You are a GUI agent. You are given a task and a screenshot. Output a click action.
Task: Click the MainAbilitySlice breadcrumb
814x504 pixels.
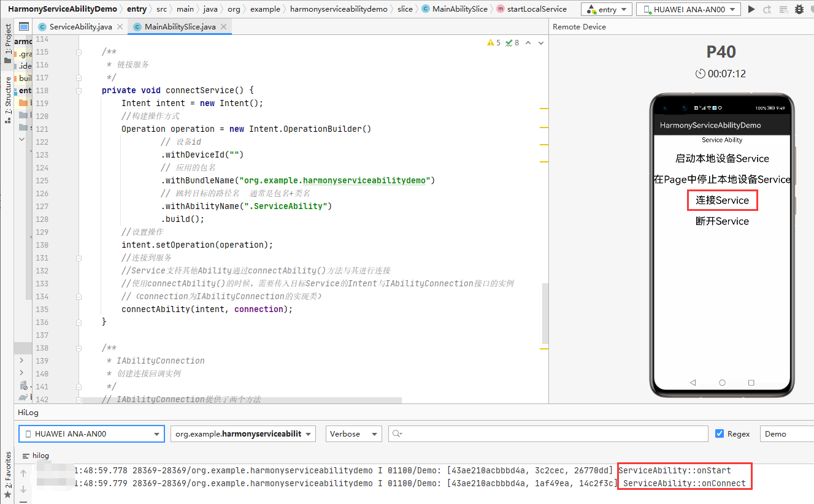pos(455,9)
